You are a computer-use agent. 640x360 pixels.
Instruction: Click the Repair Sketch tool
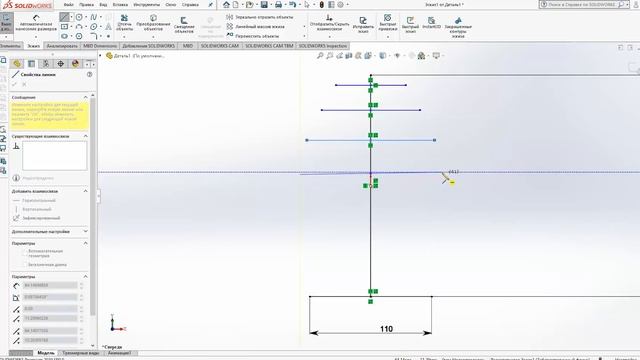(363, 24)
